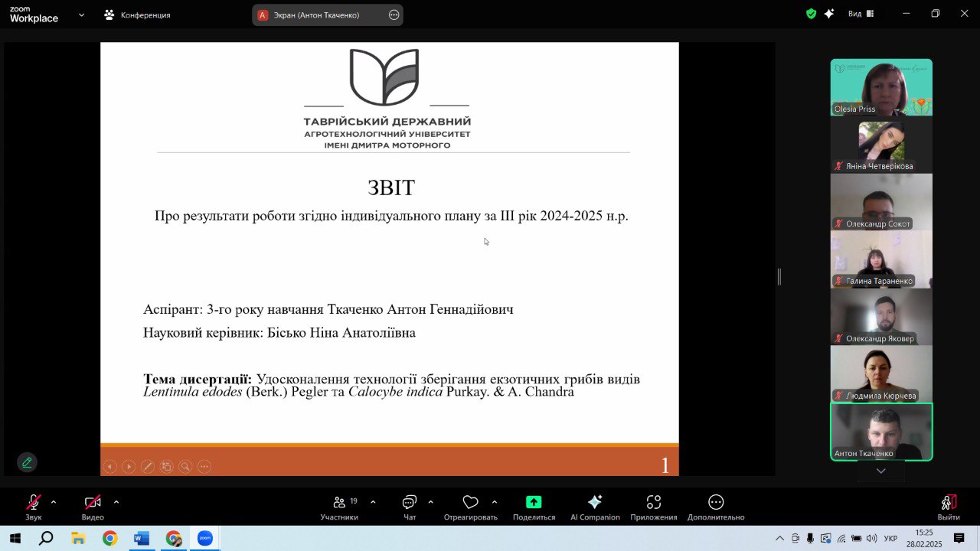Open the Дополнительно more options menu

click(x=716, y=507)
